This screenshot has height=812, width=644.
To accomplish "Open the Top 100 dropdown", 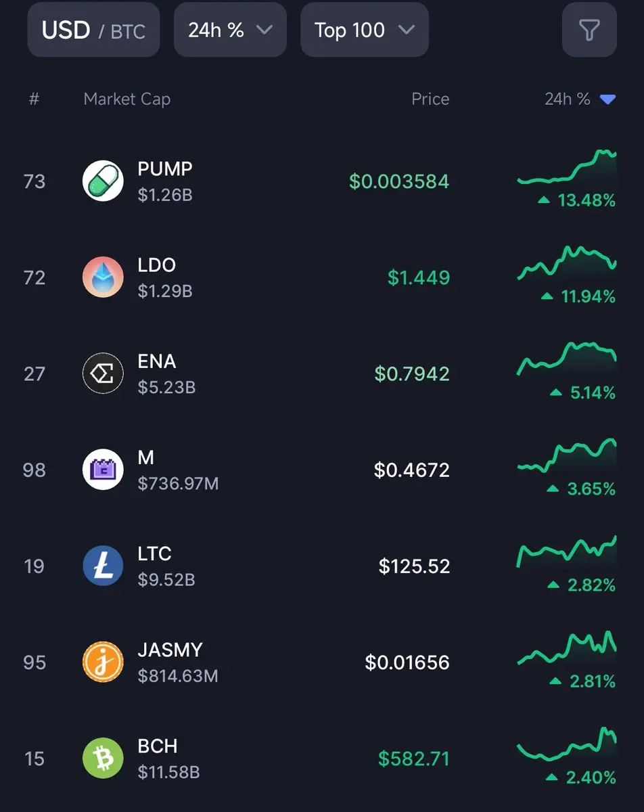I will coord(364,30).
